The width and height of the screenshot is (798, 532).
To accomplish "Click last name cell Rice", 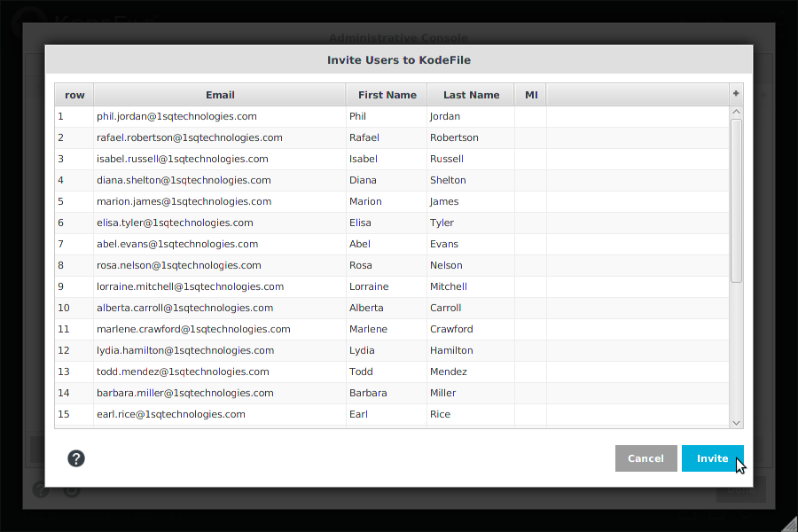I will click(x=471, y=414).
